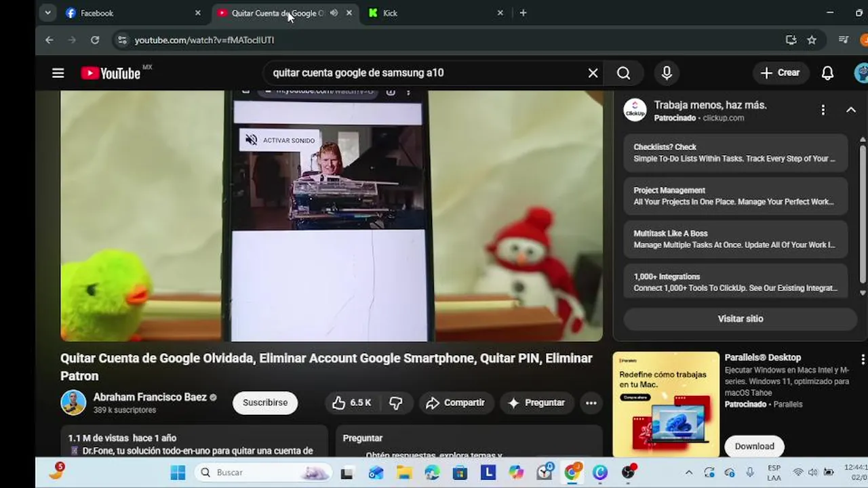Viewport: 868px width, 488px height.
Task: Open media controls in Chrome toolbar
Action: [x=844, y=40]
